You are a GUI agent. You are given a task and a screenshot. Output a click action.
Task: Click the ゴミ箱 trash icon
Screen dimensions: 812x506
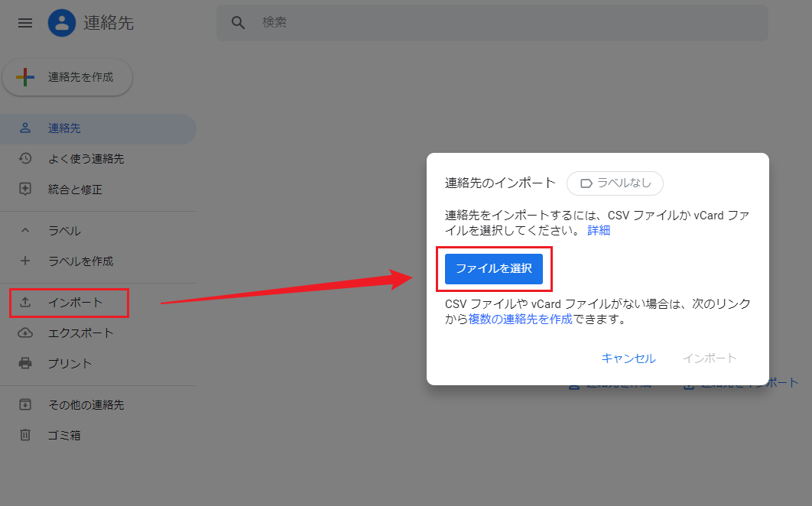25,436
